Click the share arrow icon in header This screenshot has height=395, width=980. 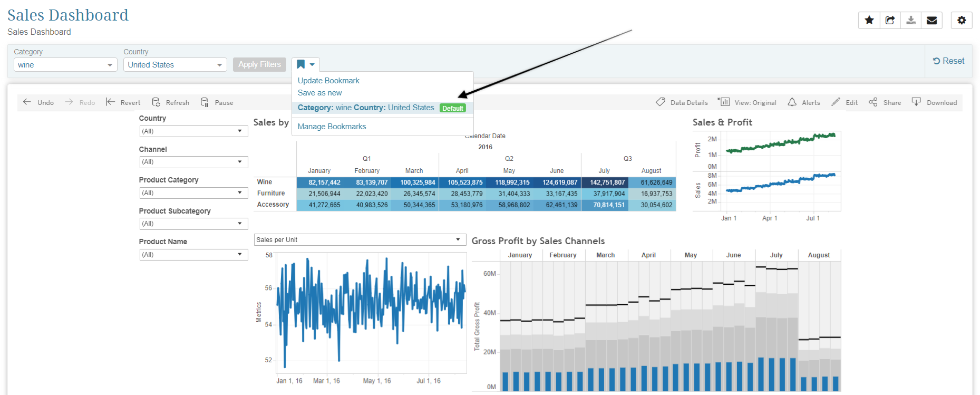(x=890, y=20)
